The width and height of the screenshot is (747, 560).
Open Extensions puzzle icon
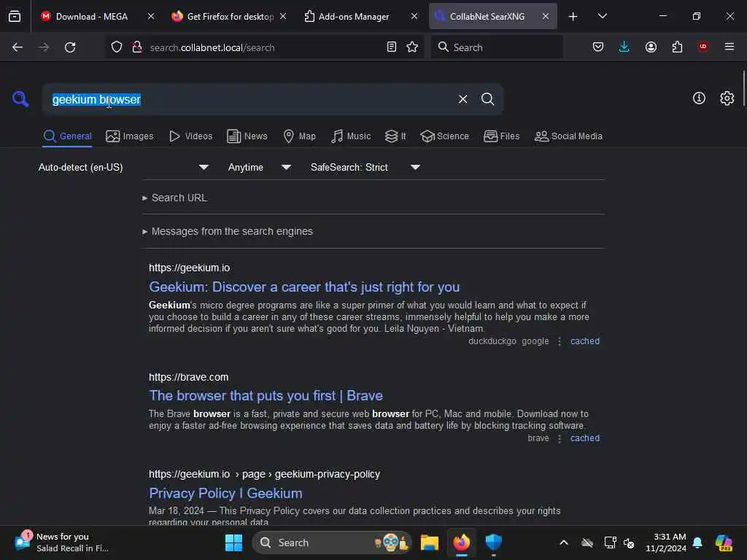tap(677, 47)
